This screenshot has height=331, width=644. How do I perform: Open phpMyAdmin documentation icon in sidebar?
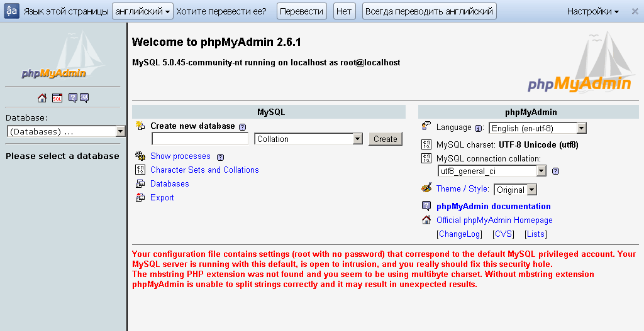pyautogui.click(x=73, y=97)
